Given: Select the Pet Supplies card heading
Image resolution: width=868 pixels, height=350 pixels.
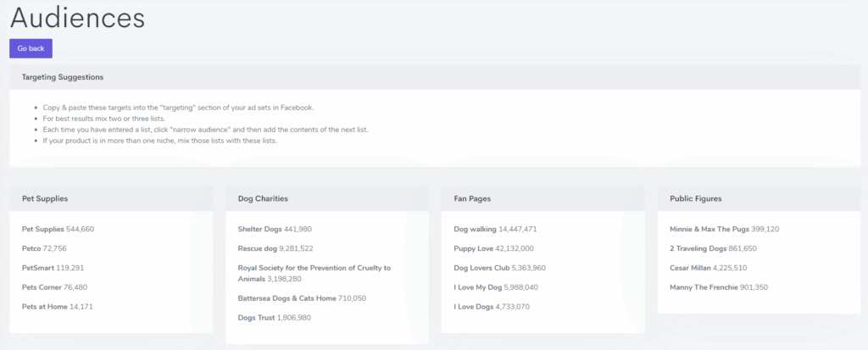Looking at the screenshot, I should coord(45,198).
